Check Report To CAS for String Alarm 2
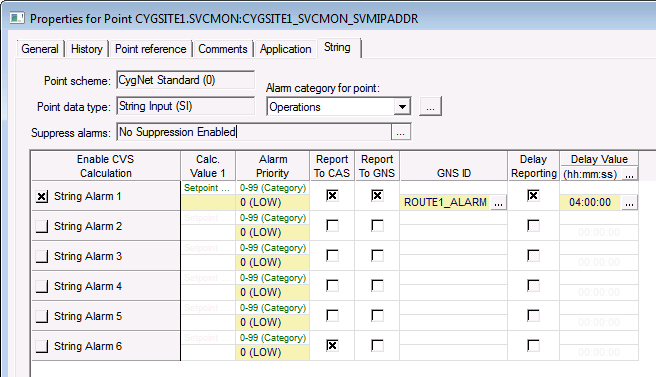Image resolution: width=656 pixels, height=377 pixels. 332,226
